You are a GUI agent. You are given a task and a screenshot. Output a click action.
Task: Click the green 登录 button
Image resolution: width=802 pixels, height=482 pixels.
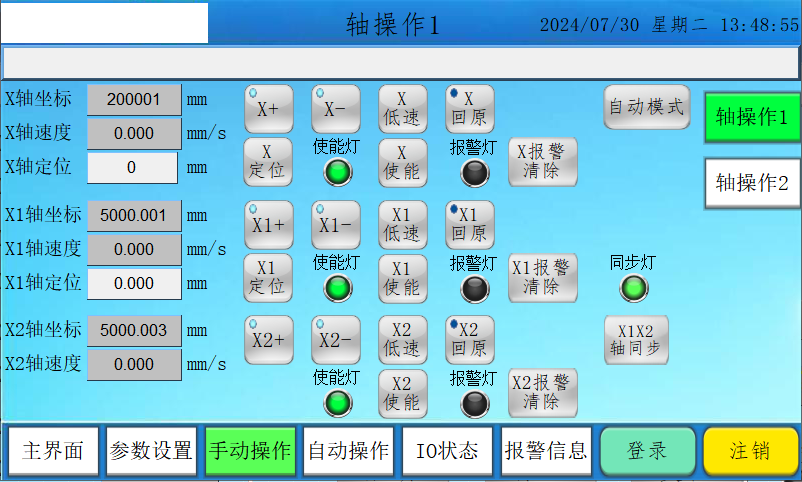tap(647, 451)
